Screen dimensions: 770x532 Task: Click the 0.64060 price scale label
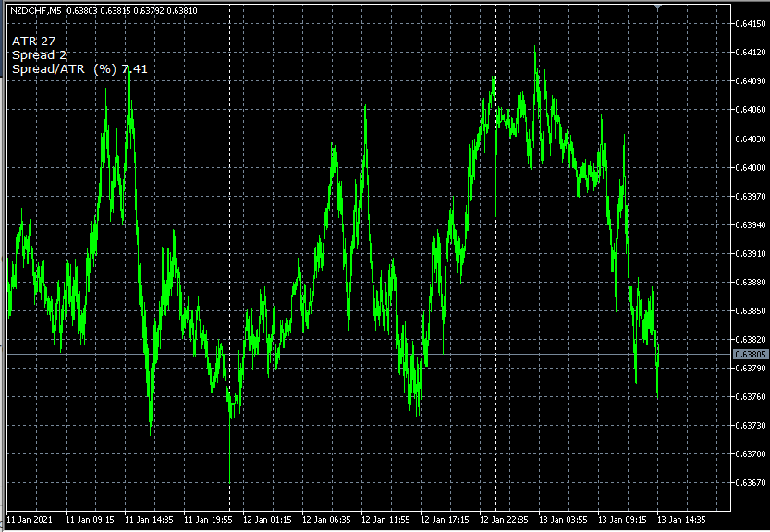tap(751, 110)
